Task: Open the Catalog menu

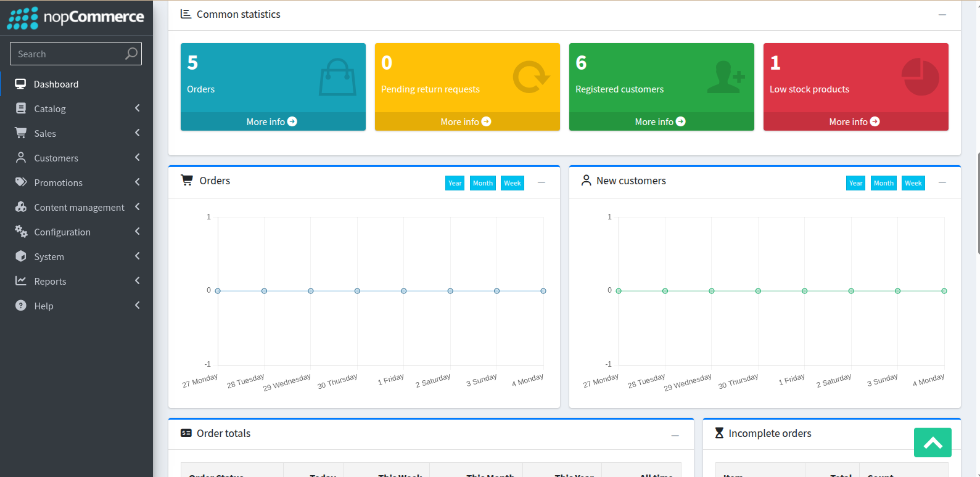Action: (x=76, y=108)
